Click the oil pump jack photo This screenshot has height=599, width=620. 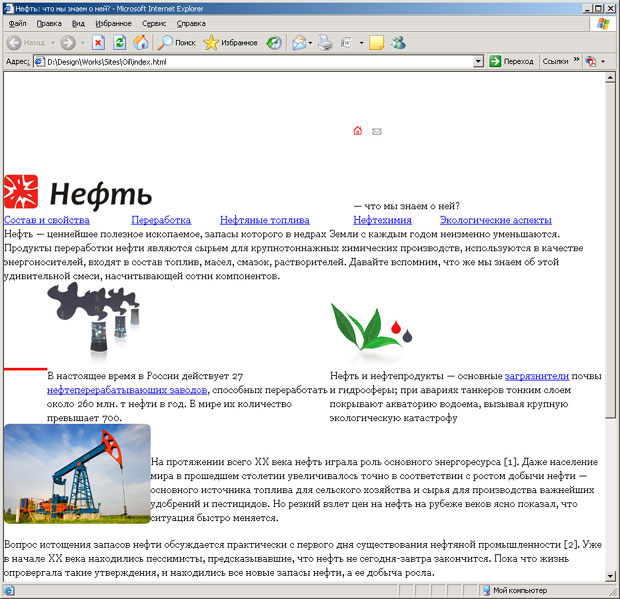pos(77,474)
